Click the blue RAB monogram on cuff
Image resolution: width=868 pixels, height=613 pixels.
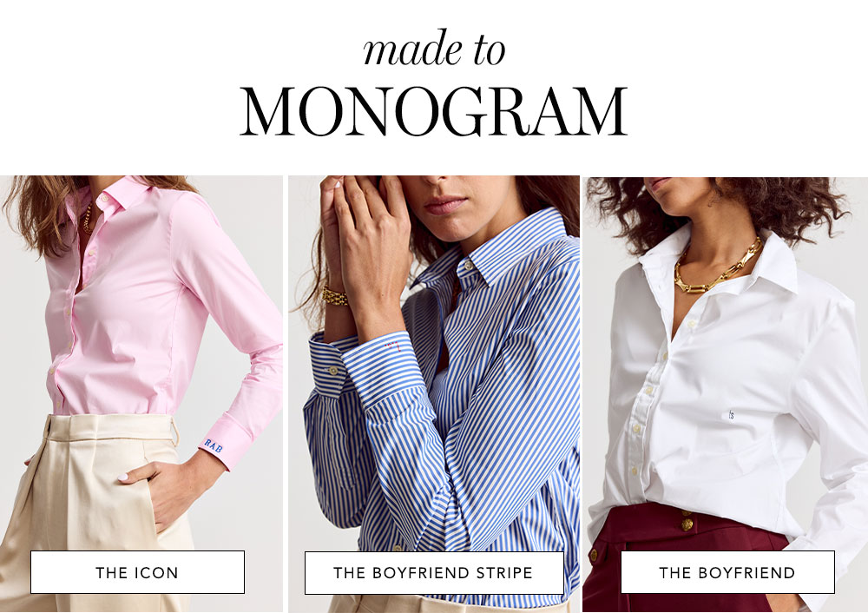click(x=214, y=445)
